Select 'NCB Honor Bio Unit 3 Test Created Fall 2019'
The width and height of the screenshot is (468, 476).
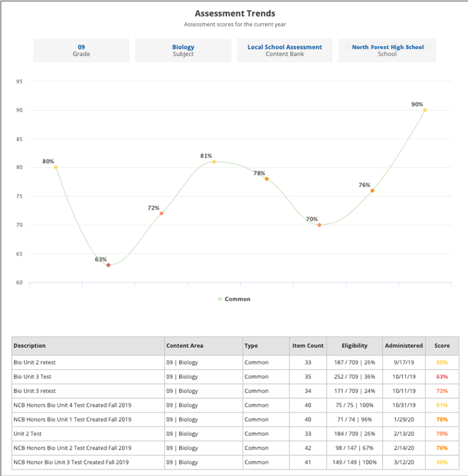click(x=71, y=462)
